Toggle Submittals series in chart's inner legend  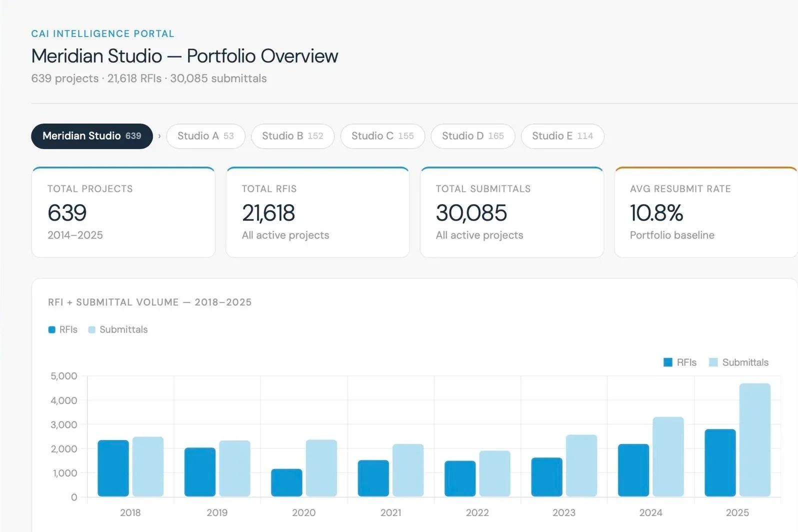[738, 362]
